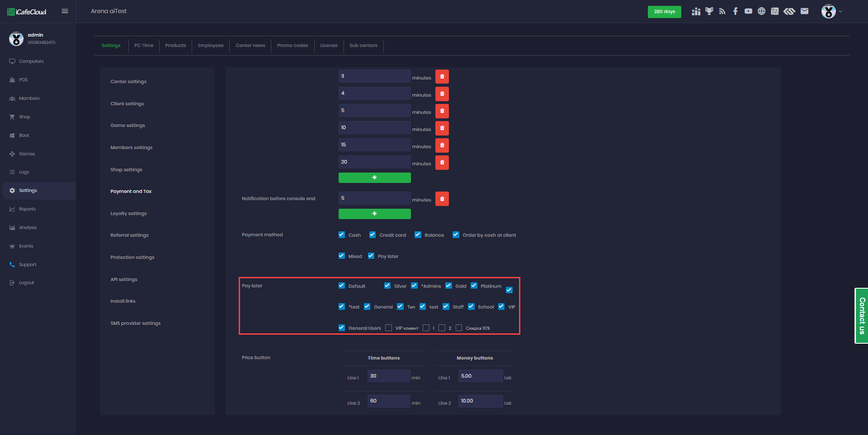The height and width of the screenshot is (435, 868).
Task: Open the Contact us side tab
Action: point(862,316)
